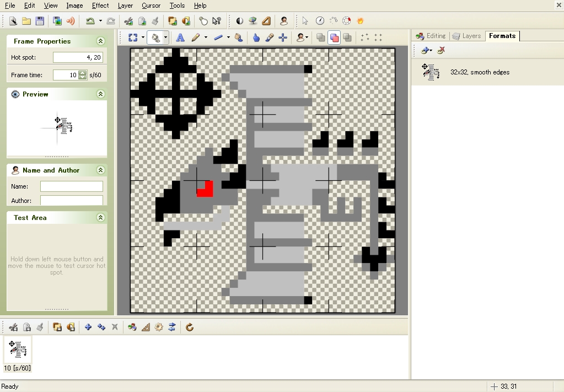Select the 32x32, smooth edges format
Viewport: 564px width, 392px height.
coord(487,72)
